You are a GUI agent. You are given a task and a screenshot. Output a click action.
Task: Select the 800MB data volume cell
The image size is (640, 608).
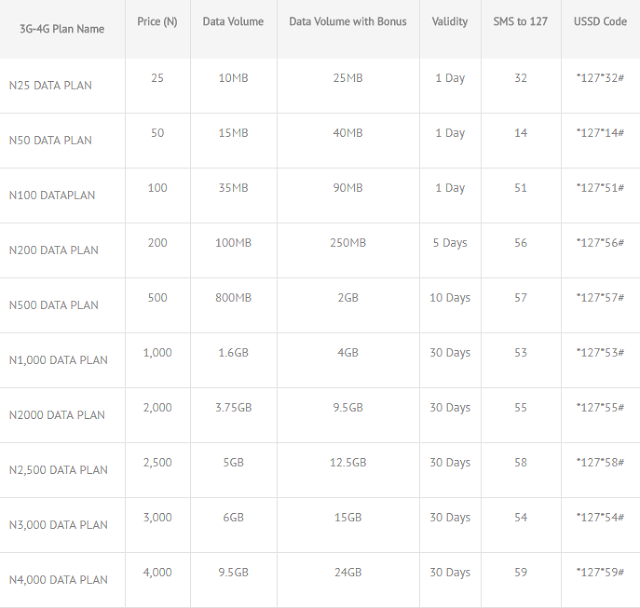(x=233, y=298)
